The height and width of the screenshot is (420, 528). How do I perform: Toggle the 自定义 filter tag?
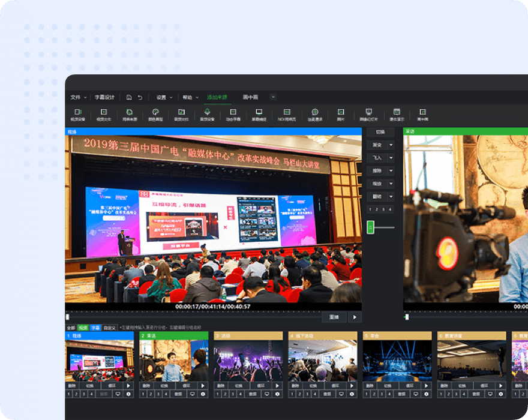(x=109, y=328)
